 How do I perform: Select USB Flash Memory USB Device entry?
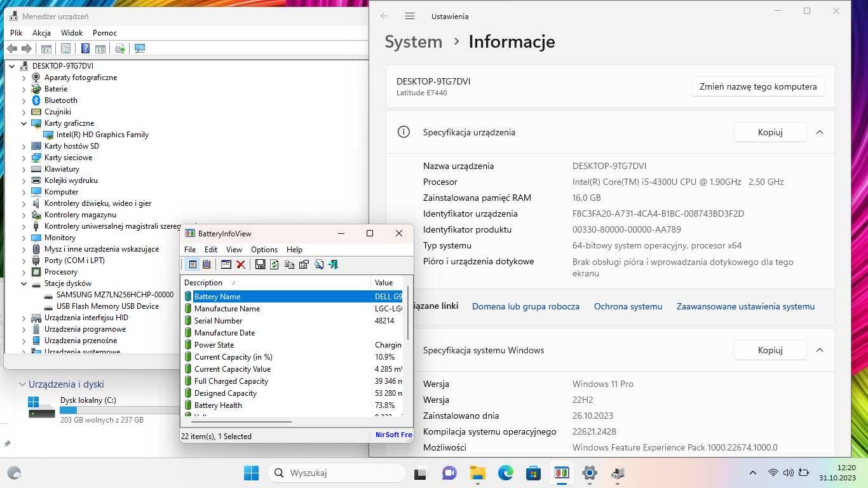(x=107, y=306)
